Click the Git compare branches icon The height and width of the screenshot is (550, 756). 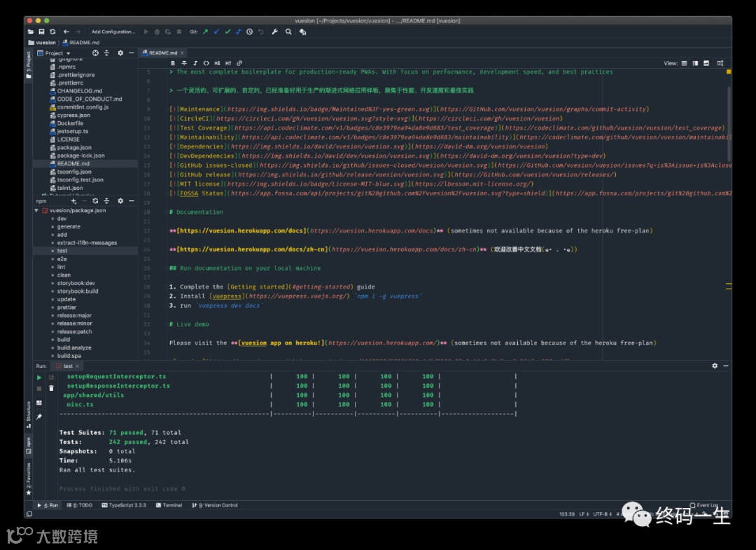pyautogui.click(x=239, y=32)
